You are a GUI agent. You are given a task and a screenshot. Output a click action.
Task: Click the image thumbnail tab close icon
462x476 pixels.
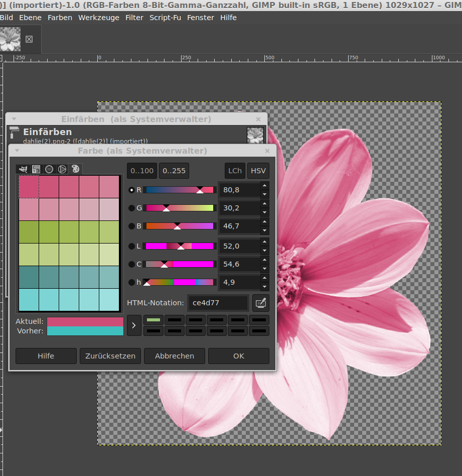coord(29,39)
